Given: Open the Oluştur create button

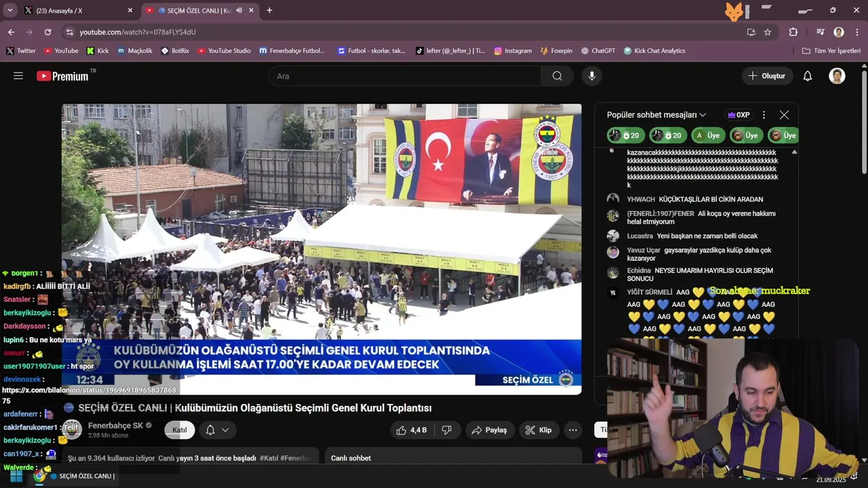Looking at the screenshot, I should pyautogui.click(x=767, y=76).
